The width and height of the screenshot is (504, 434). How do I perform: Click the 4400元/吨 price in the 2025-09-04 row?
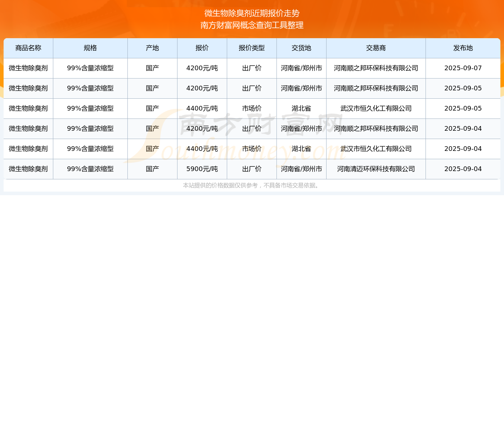coord(202,149)
